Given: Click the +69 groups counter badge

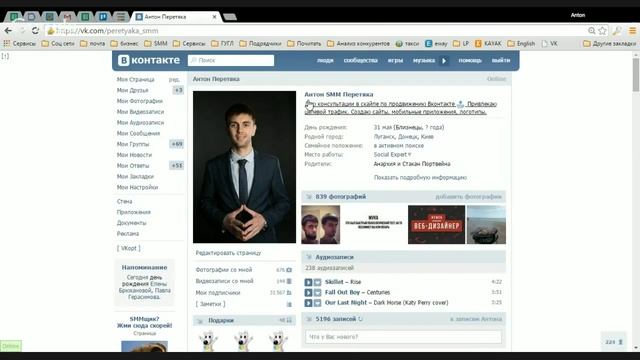Looking at the screenshot, I should tap(177, 144).
